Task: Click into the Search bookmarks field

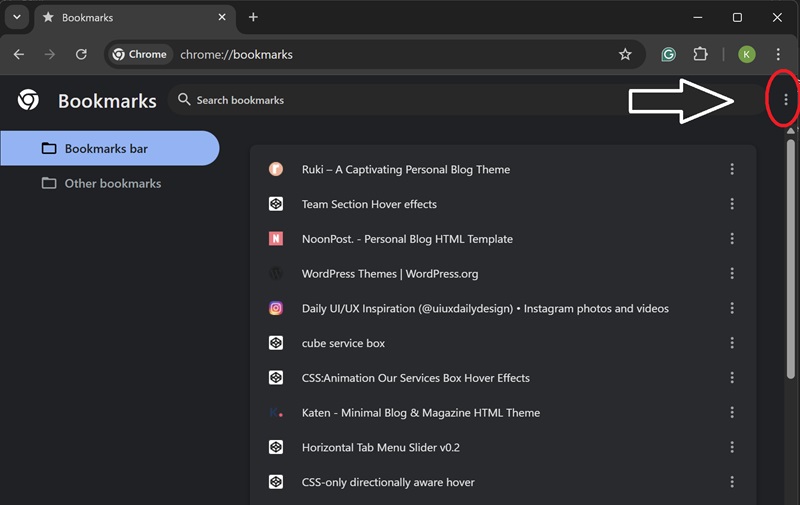Action: point(467,100)
